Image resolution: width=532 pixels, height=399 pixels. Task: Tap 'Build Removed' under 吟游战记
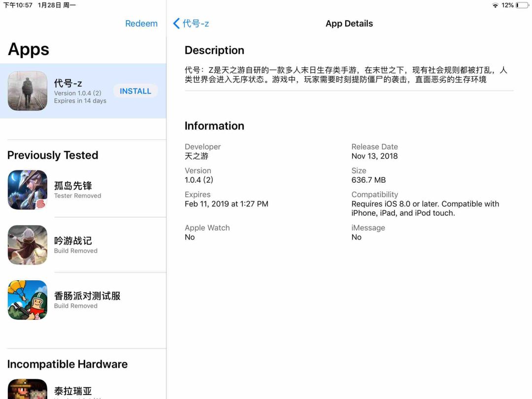76,251
